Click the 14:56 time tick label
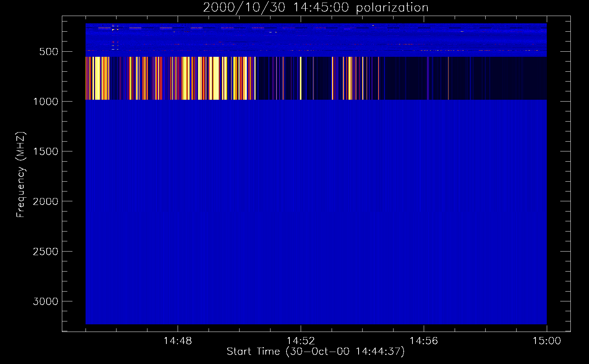The image size is (589, 364). [424, 341]
